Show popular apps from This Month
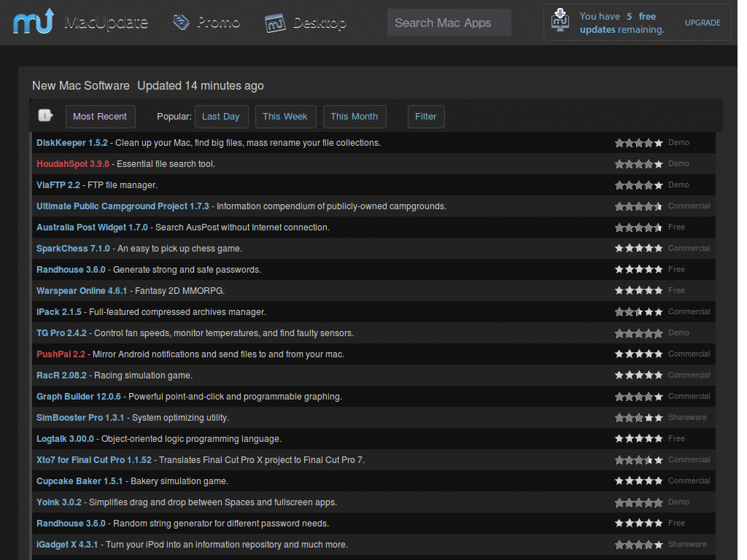 coord(355,117)
